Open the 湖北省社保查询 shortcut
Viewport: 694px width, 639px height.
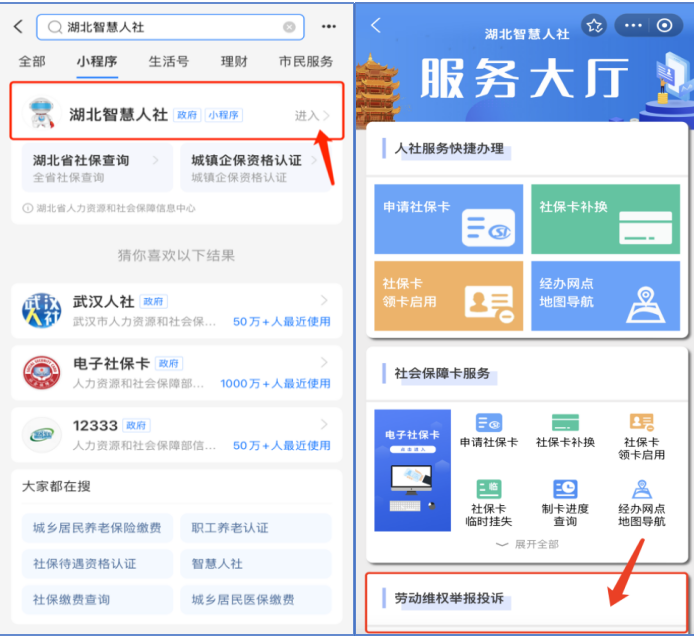(94, 166)
